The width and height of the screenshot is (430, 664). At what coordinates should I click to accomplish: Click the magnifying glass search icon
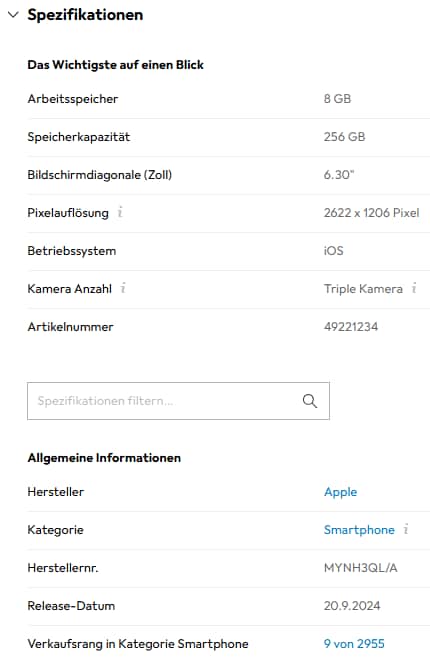pos(310,401)
